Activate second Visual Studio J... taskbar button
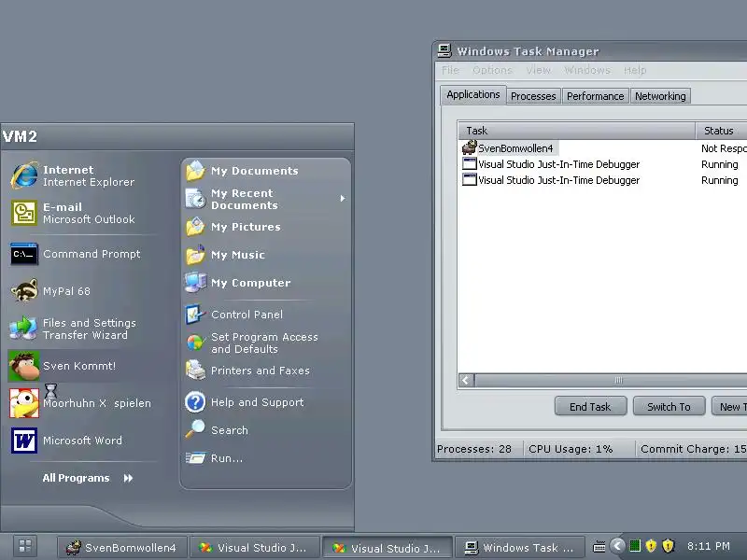 point(388,548)
